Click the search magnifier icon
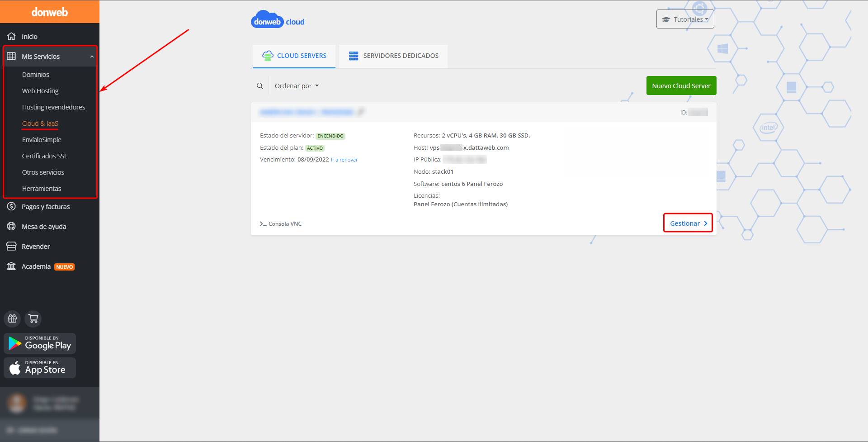 260,86
